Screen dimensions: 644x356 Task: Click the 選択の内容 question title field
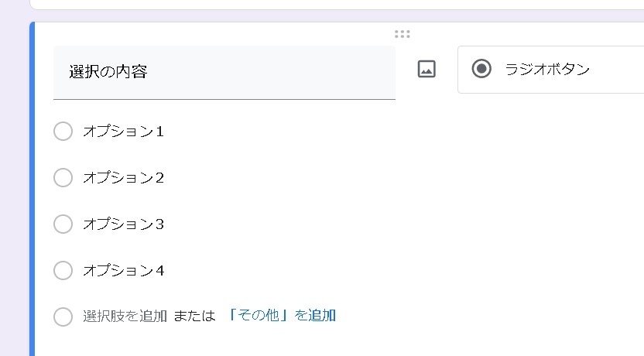pyautogui.click(x=224, y=73)
